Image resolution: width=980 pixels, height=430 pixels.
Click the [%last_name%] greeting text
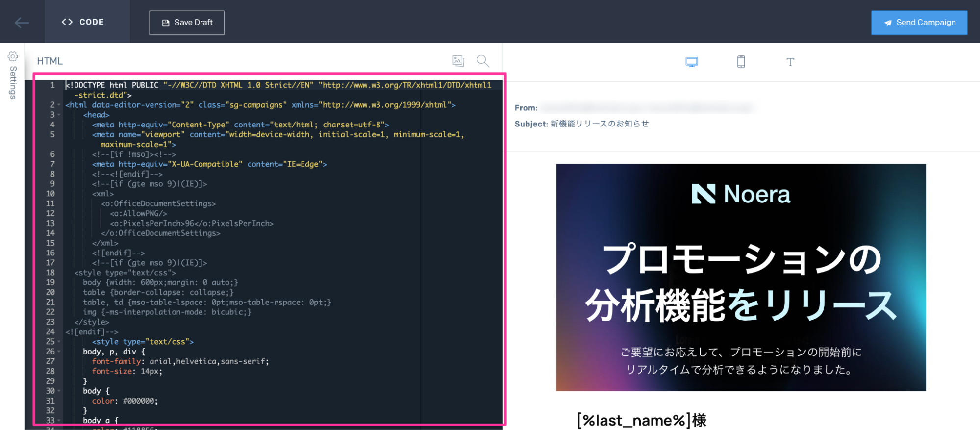click(642, 420)
